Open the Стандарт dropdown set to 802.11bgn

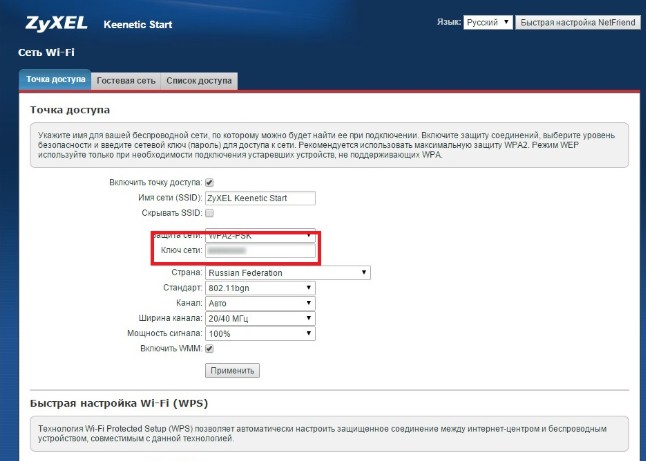(260, 288)
